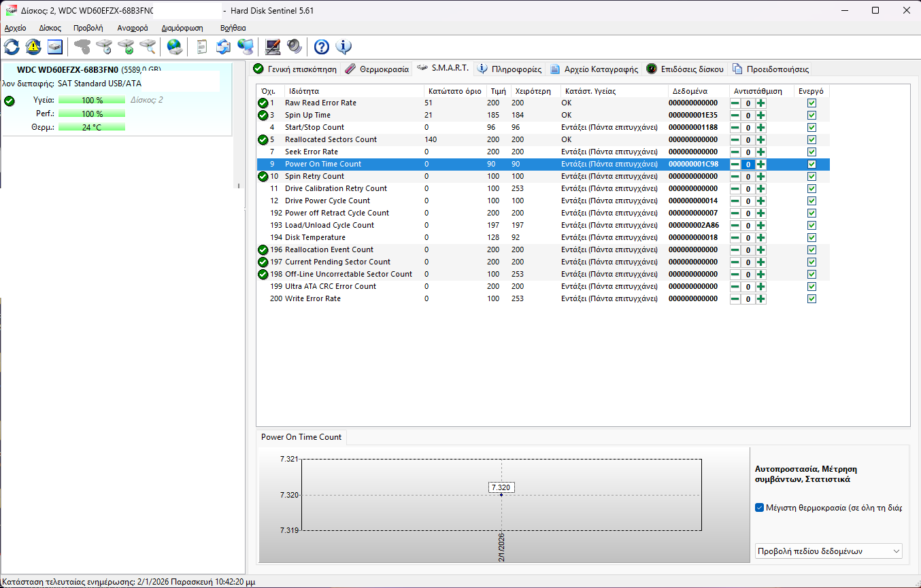Click the globe on disk toolbar icon
921x588 pixels.
(x=175, y=47)
